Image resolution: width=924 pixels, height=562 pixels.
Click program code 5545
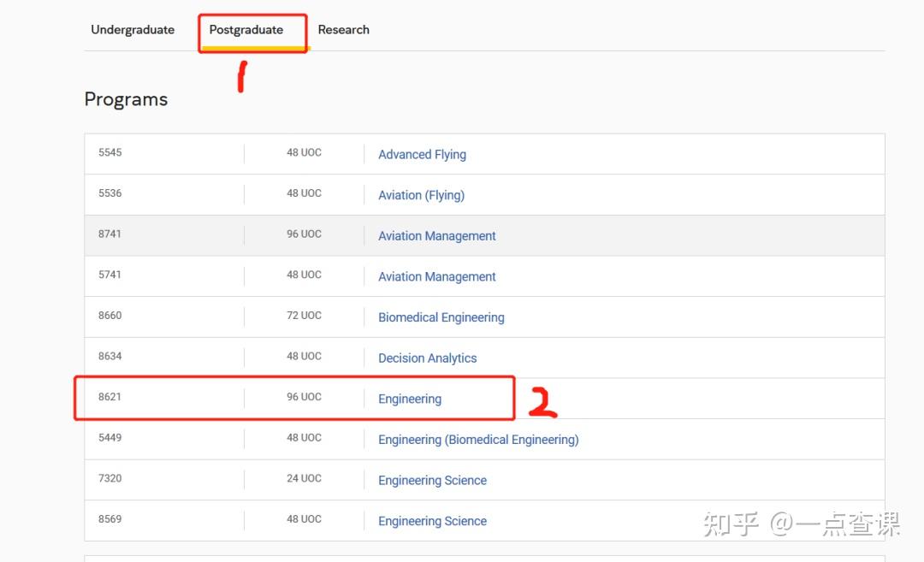(110, 153)
